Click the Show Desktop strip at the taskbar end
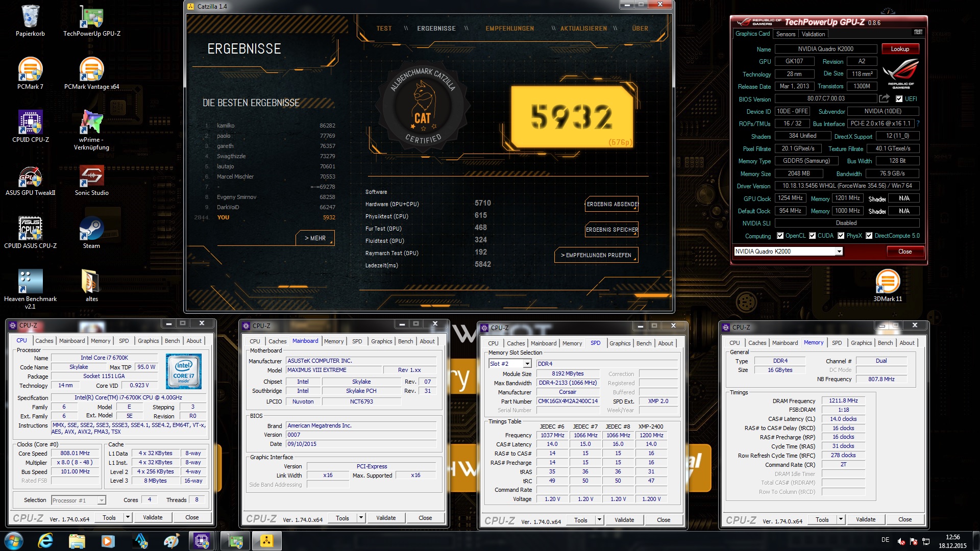The image size is (980, 551). (x=976, y=541)
